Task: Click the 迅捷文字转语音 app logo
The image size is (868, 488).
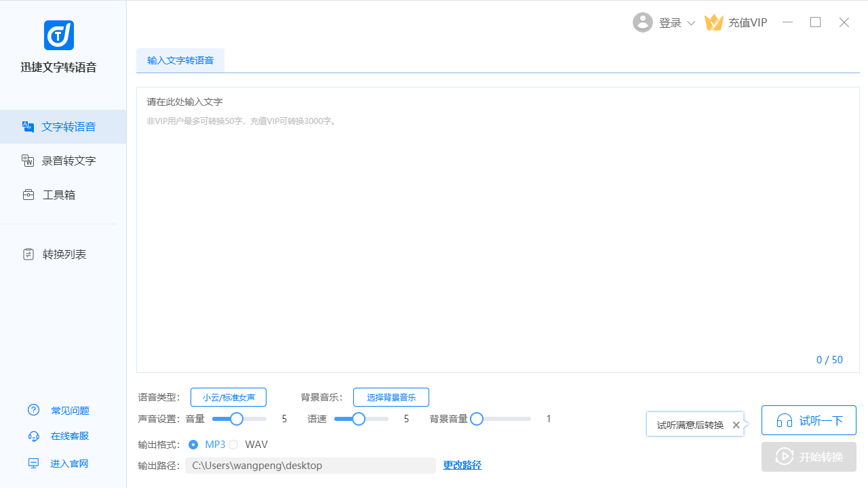Action: pyautogui.click(x=59, y=35)
